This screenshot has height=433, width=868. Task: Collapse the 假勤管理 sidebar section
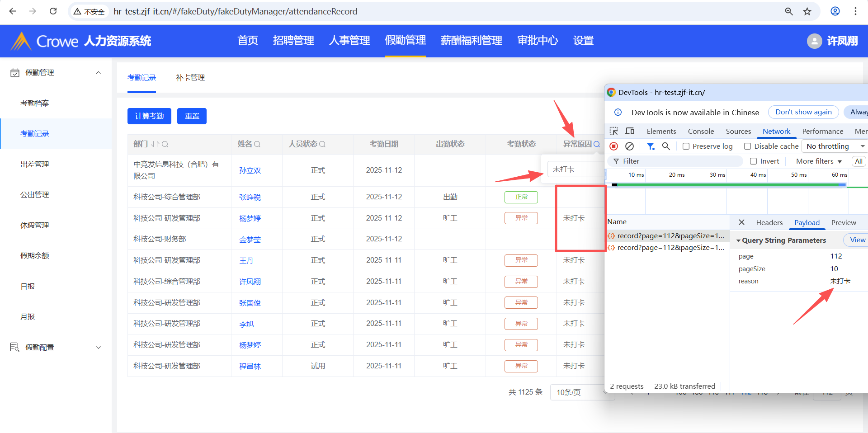(x=98, y=73)
